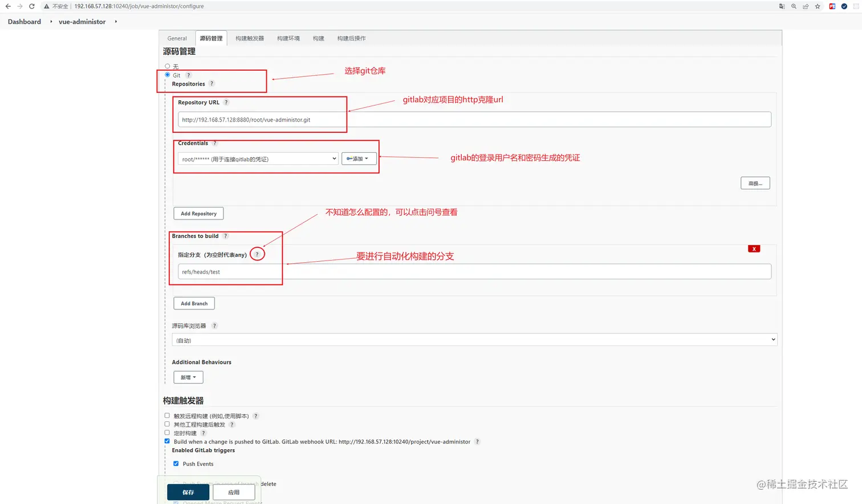The height and width of the screenshot is (504, 862).
Task: Toggle Push Events checkbox
Action: click(176, 464)
